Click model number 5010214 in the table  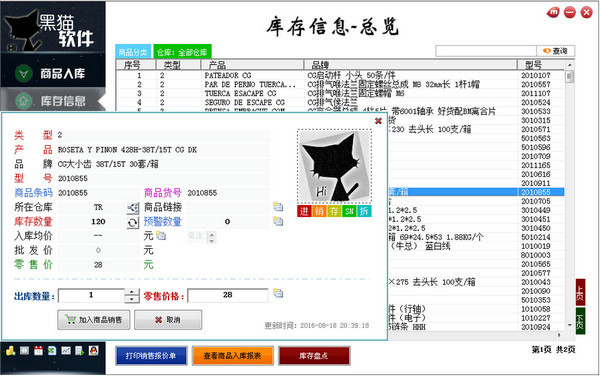click(x=536, y=237)
